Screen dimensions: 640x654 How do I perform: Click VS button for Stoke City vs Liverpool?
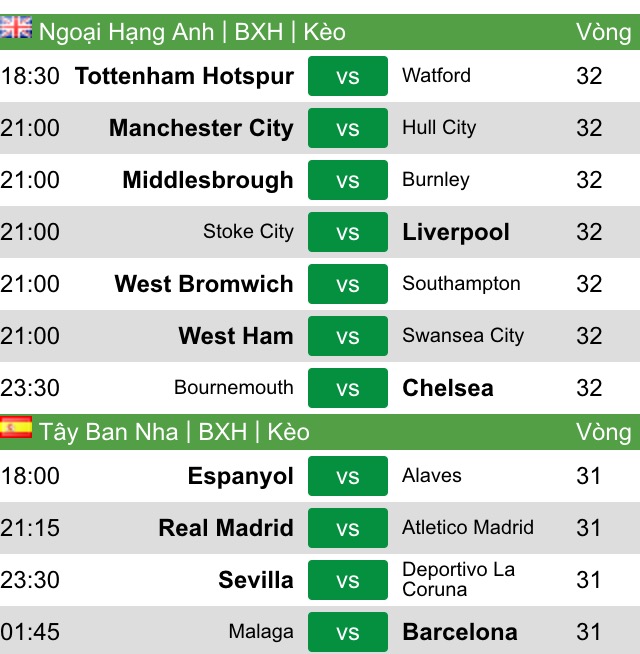click(x=348, y=232)
